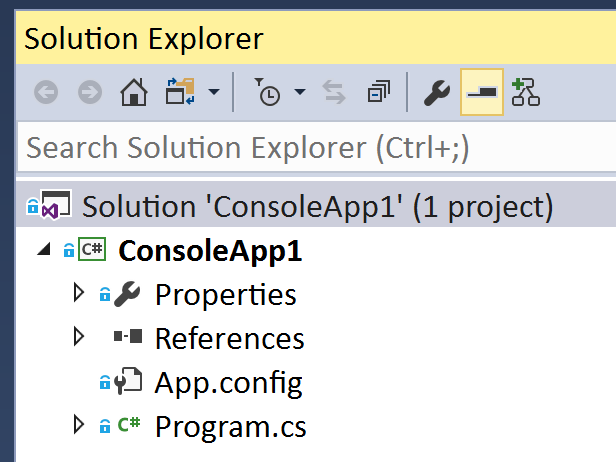Expand the Program.cs file node
The width and height of the screenshot is (616, 462).
pyautogui.click(x=80, y=426)
